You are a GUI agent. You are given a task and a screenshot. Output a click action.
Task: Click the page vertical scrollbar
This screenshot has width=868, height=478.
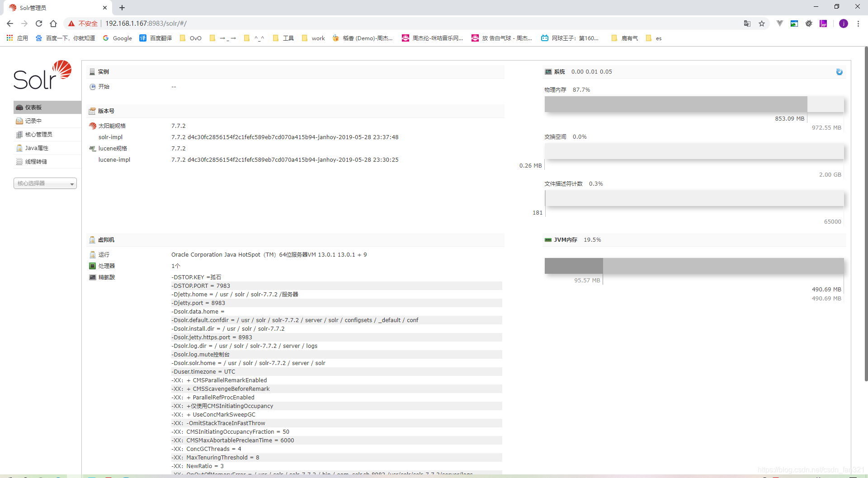pos(865,214)
